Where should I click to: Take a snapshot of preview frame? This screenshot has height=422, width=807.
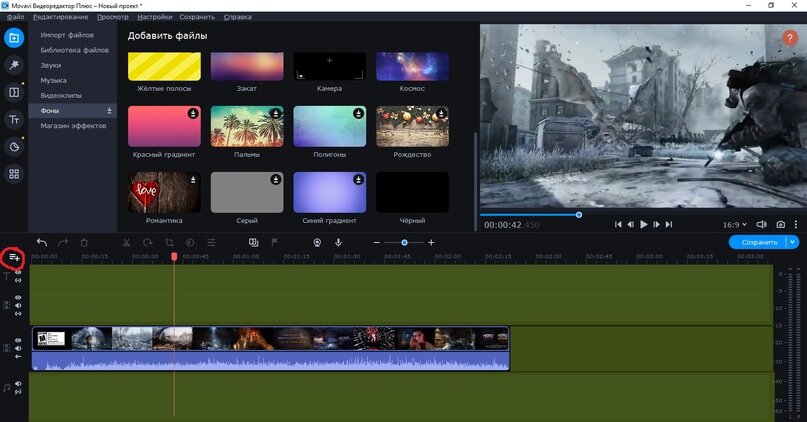tap(781, 224)
